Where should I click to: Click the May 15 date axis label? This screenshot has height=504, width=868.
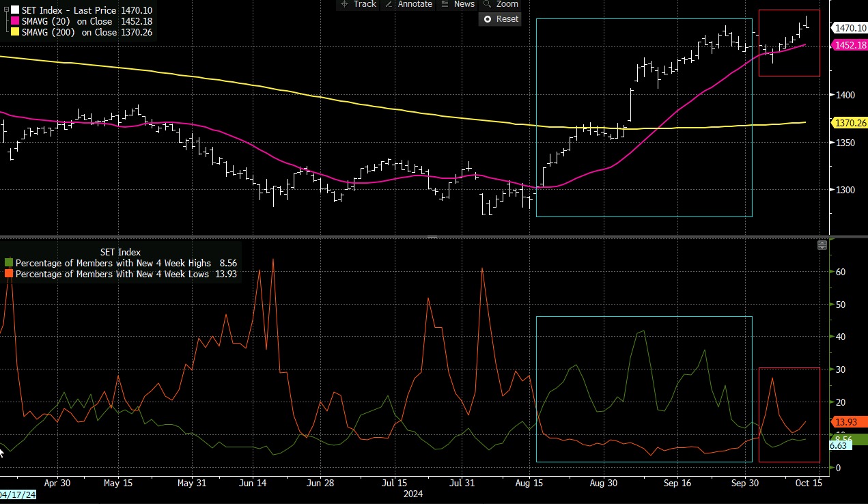(118, 483)
